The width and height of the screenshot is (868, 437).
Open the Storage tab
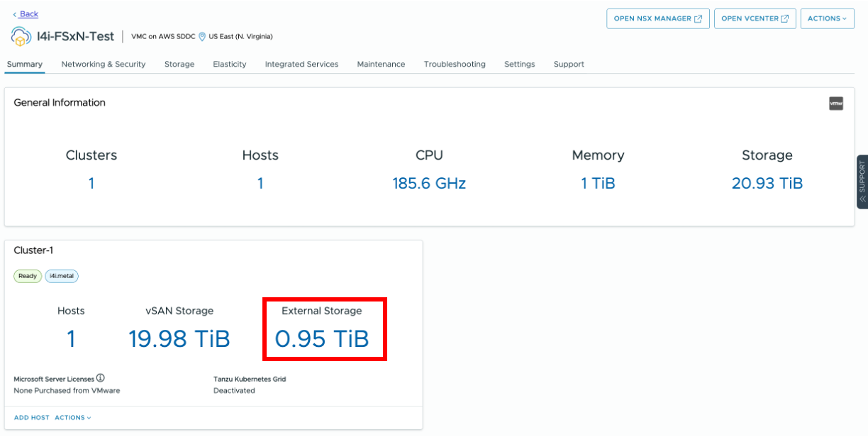click(179, 65)
